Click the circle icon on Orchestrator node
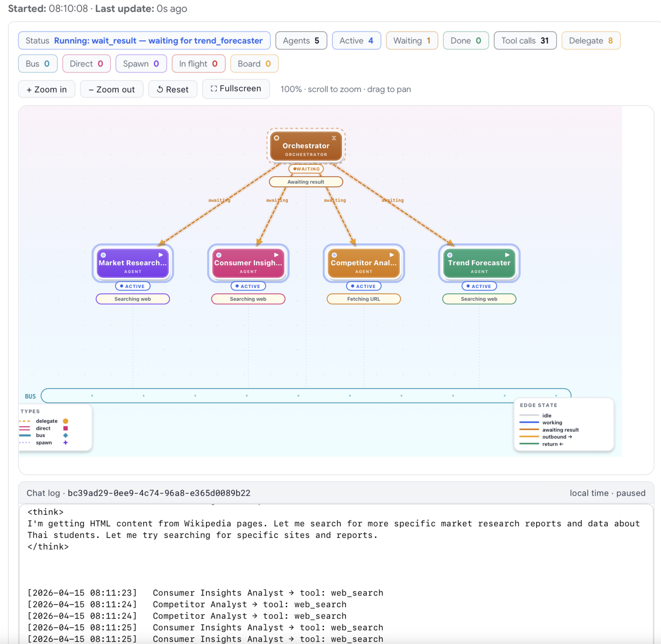This screenshot has height=644, width=661. coord(277,138)
